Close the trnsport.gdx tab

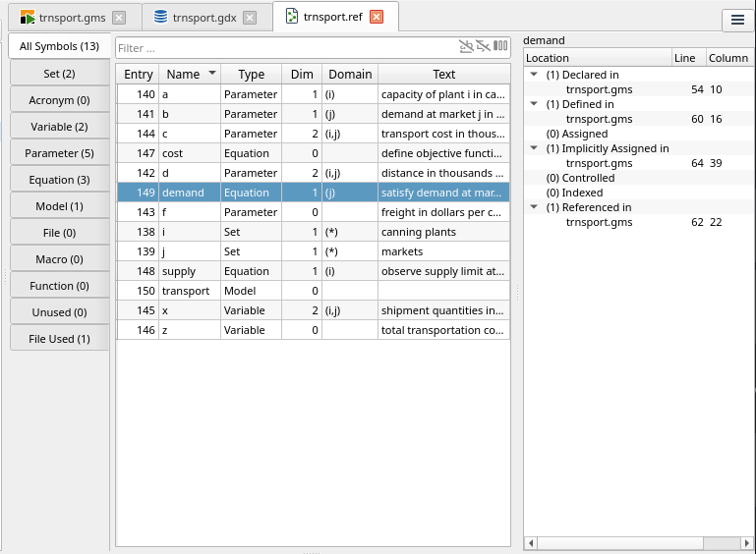pyautogui.click(x=251, y=18)
